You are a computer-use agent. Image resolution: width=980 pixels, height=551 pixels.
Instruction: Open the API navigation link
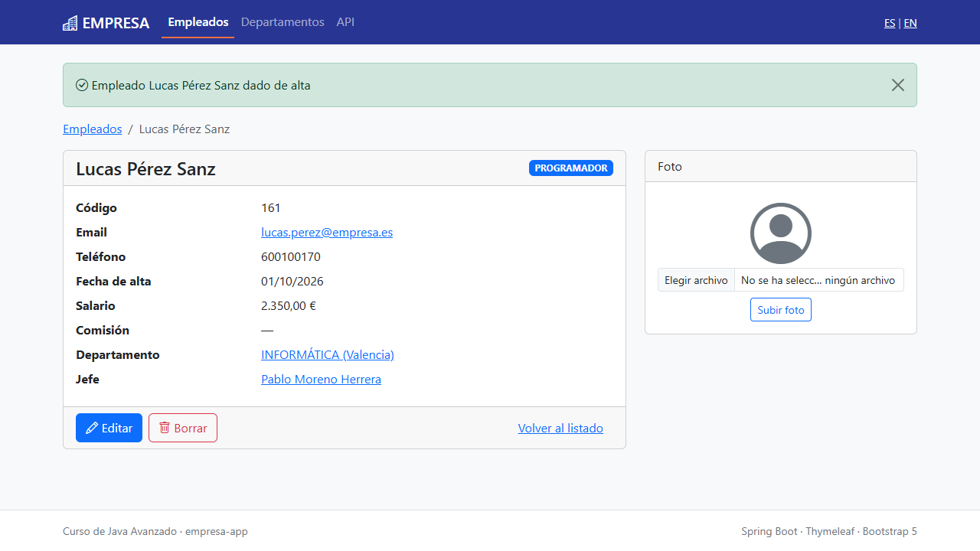click(x=345, y=22)
